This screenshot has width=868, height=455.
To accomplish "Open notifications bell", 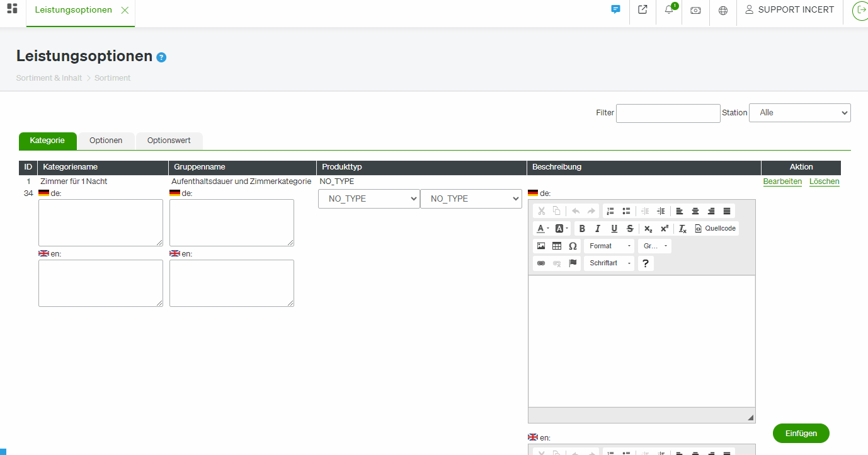I will [x=669, y=9].
